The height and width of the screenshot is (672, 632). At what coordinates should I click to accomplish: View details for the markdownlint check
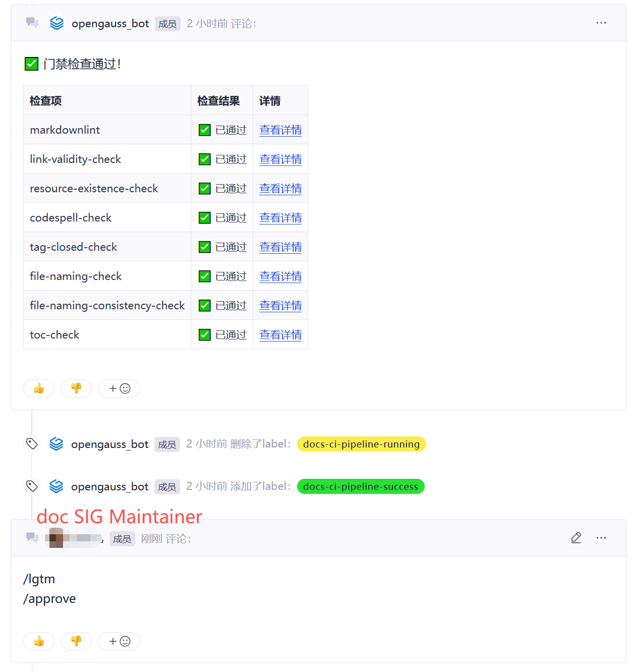(x=280, y=130)
